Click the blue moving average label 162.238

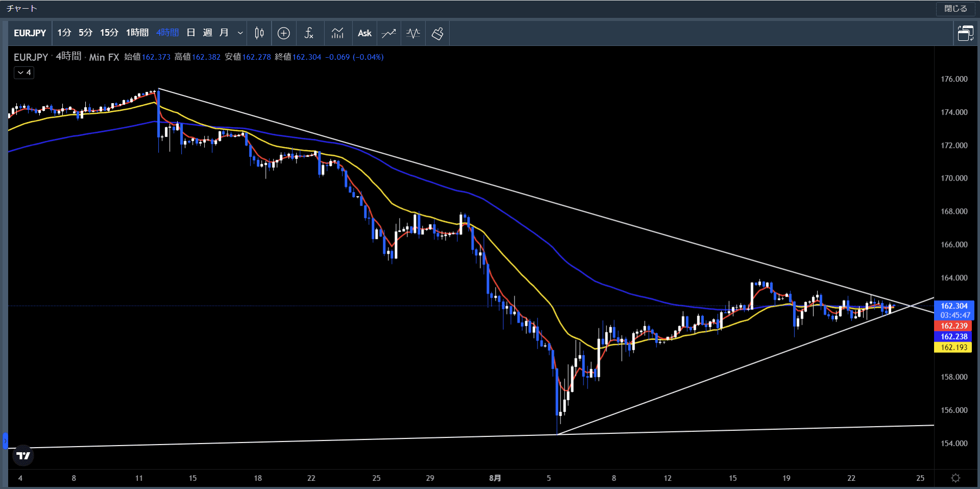coord(954,336)
